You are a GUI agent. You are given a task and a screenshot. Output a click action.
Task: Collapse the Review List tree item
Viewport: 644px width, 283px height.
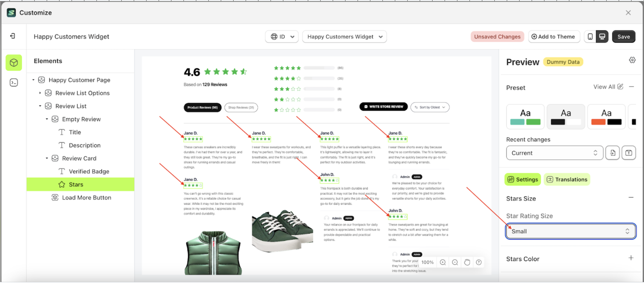[40, 106]
